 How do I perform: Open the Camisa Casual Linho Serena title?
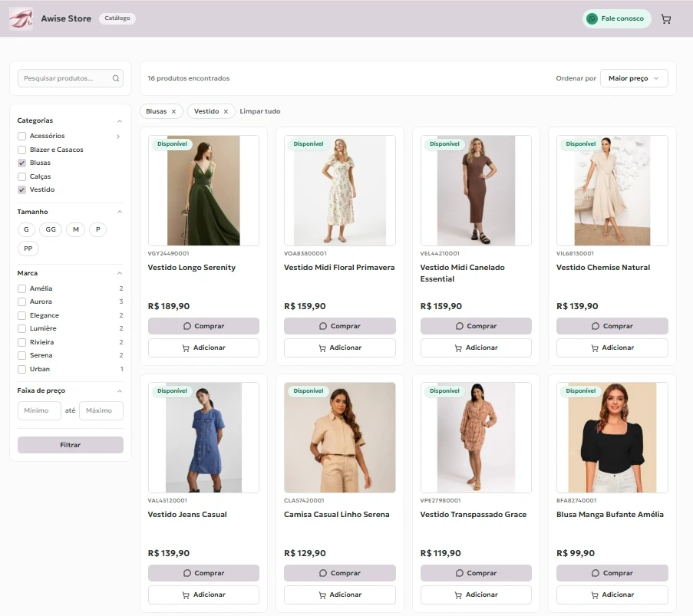pos(336,515)
